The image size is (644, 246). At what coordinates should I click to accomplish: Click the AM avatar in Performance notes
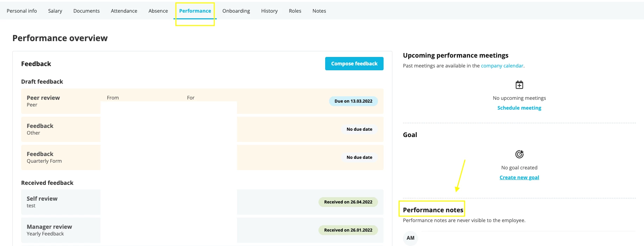[410, 238]
